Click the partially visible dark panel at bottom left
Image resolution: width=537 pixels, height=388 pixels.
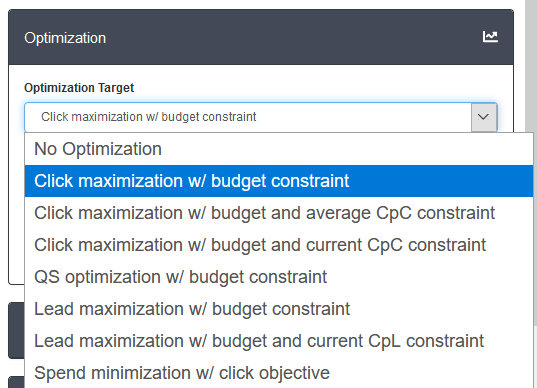click(16, 382)
